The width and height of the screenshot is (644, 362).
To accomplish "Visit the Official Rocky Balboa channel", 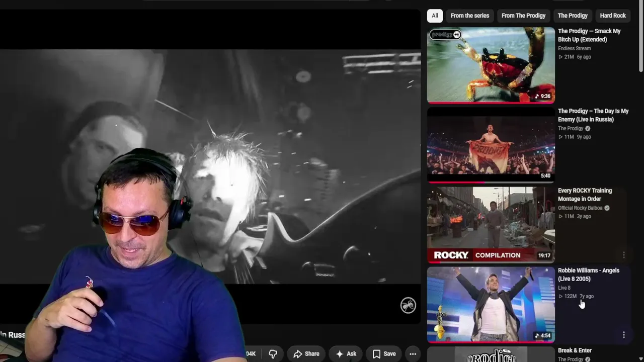I will coord(580,208).
